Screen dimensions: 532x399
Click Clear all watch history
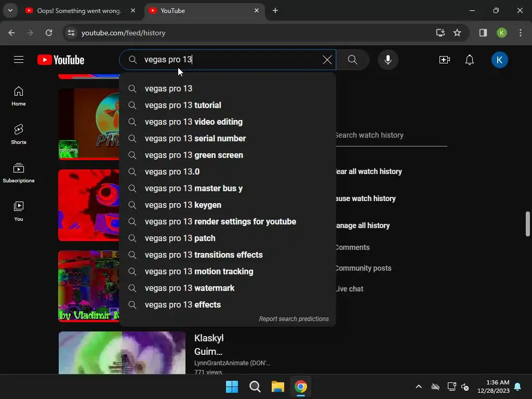[x=369, y=171]
